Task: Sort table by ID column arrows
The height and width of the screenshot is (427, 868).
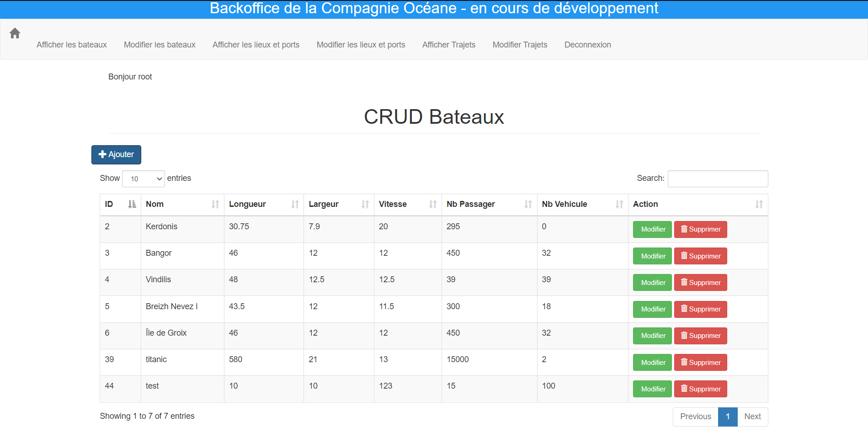Action: click(132, 204)
